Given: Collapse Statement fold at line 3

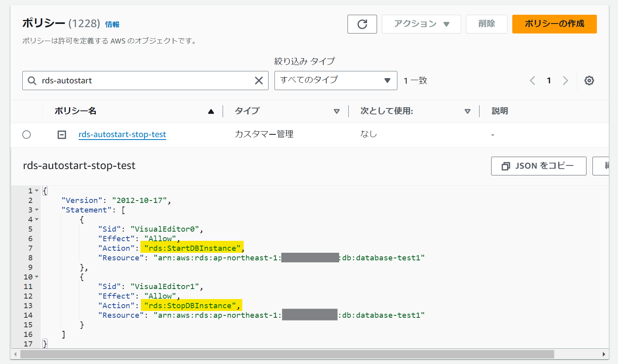Looking at the screenshot, I should coord(37,210).
